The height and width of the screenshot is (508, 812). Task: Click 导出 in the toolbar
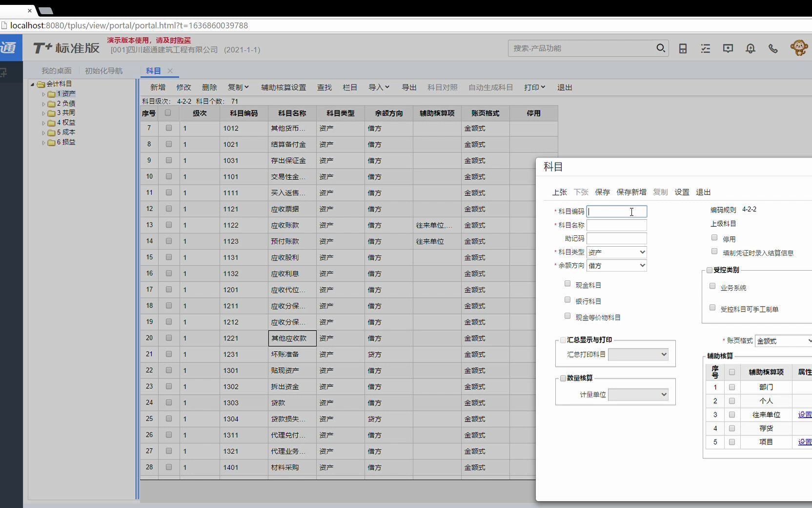point(409,87)
